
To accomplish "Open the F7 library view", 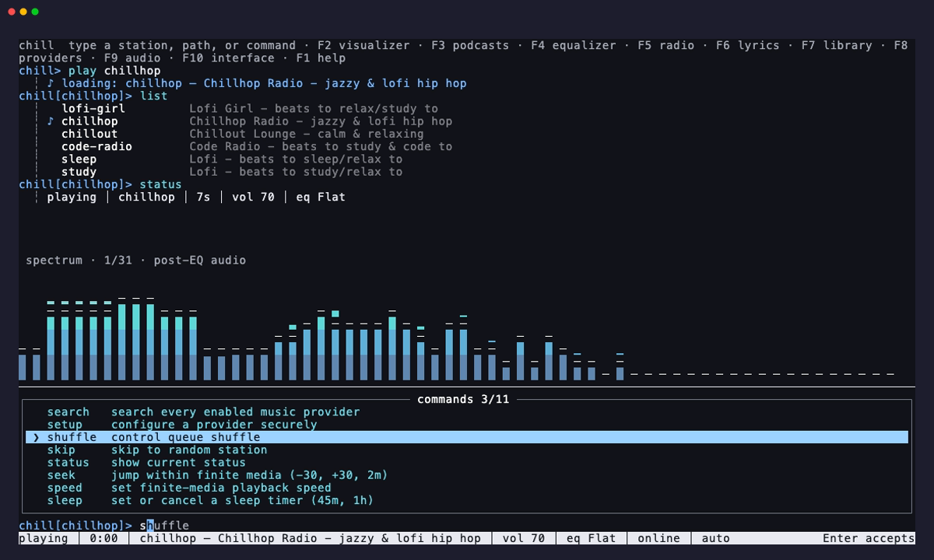I will [837, 46].
